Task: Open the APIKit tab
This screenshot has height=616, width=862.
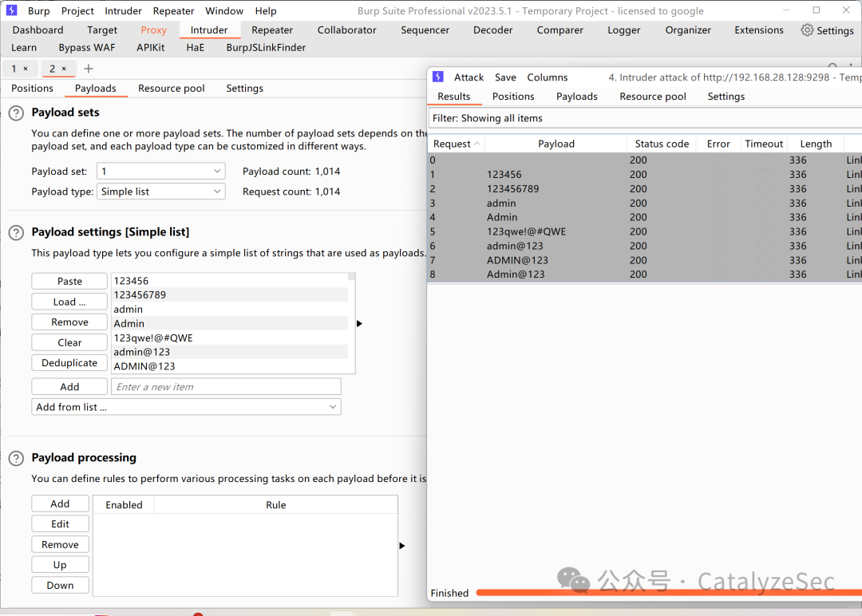Action: pyautogui.click(x=151, y=48)
